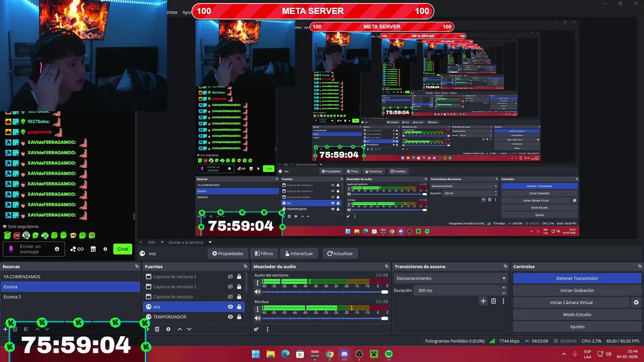Viewport: 644px width, 362px height.
Task: Undock the Mezclador de audio panel
Action: click(386, 266)
